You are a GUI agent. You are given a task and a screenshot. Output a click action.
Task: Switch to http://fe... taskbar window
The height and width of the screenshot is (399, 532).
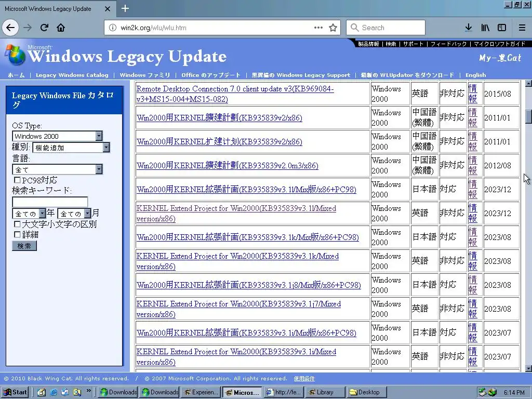284,392
